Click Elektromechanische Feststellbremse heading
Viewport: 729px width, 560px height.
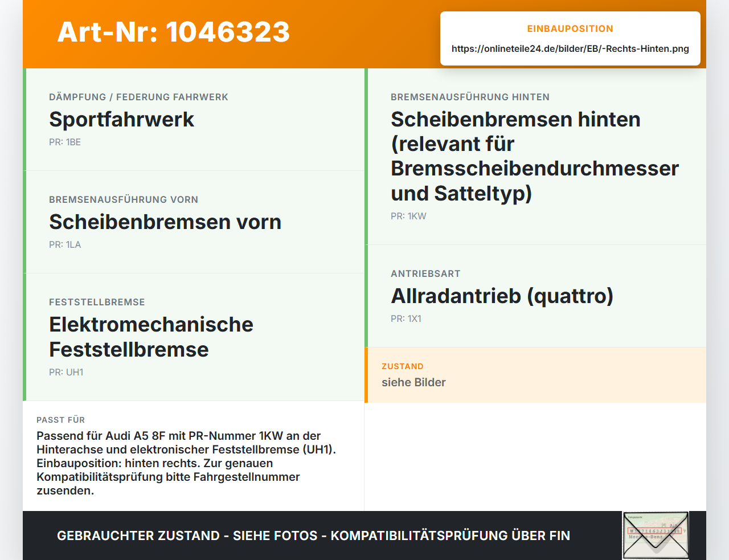click(151, 337)
